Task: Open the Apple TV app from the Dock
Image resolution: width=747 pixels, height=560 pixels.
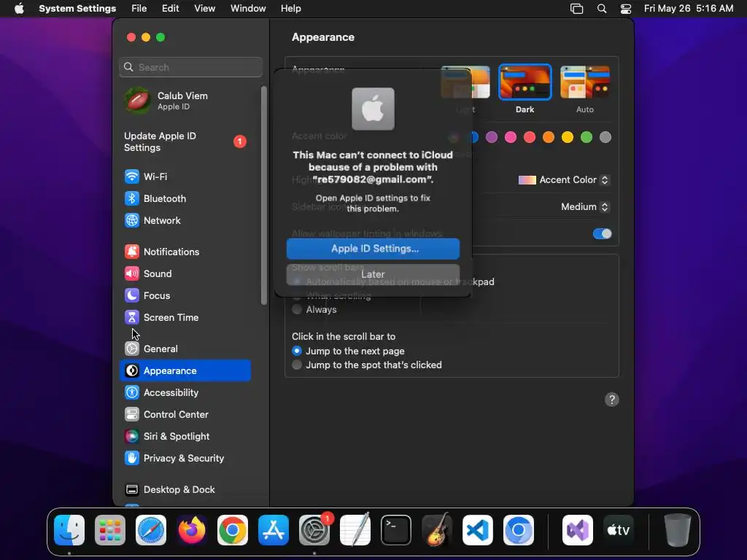Action: tap(619, 530)
